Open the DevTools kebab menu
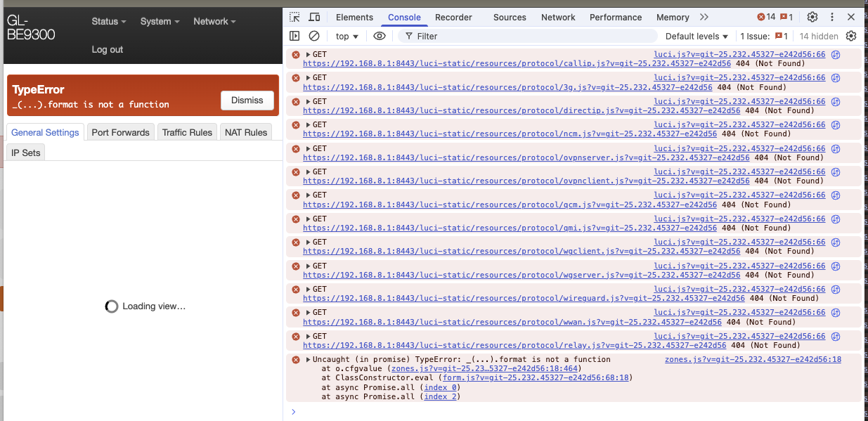The image size is (868, 421). coord(831,17)
